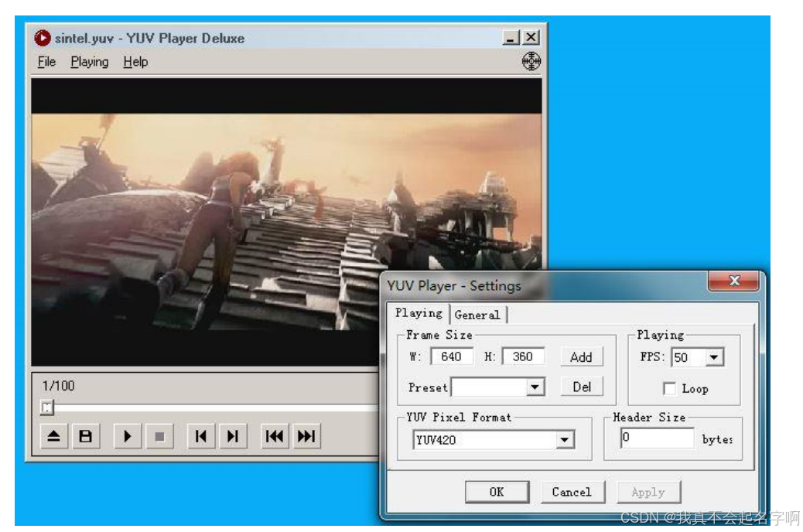Click the frame width field showing 640
803x532 pixels.
pos(452,356)
